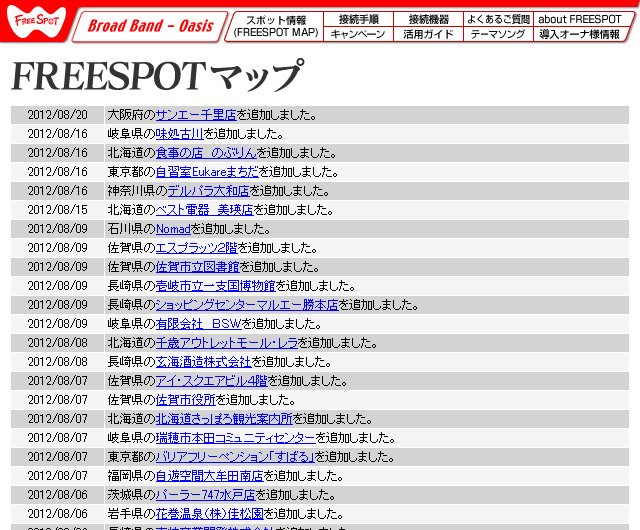The width and height of the screenshot is (640, 530).
Task: Open the Nomad link
Action: click(x=173, y=229)
